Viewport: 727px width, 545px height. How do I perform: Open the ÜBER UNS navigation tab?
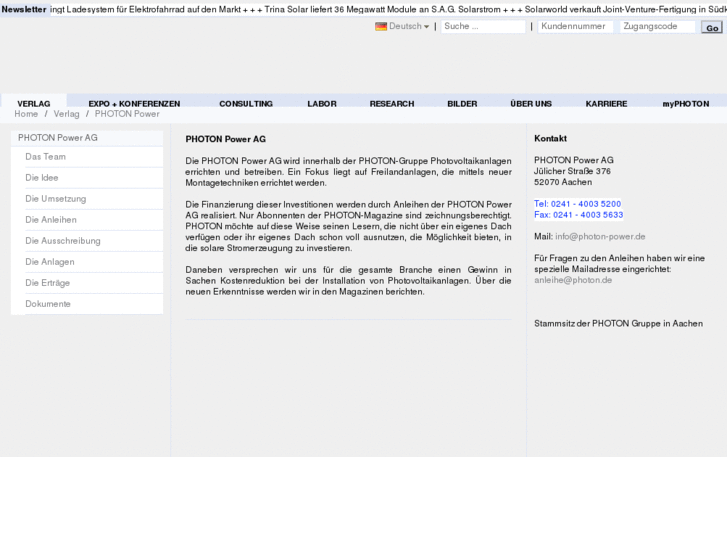531,103
